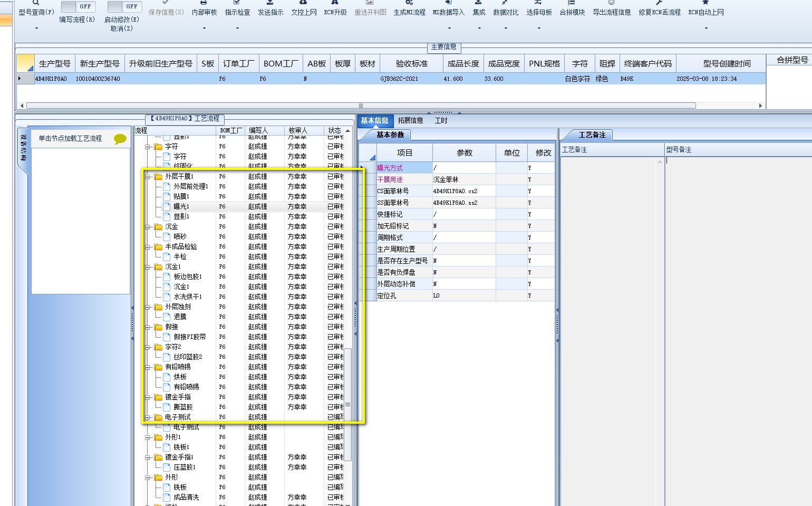Switch to the 工时 tab
Screen dimensions: 812x506
pos(441,120)
